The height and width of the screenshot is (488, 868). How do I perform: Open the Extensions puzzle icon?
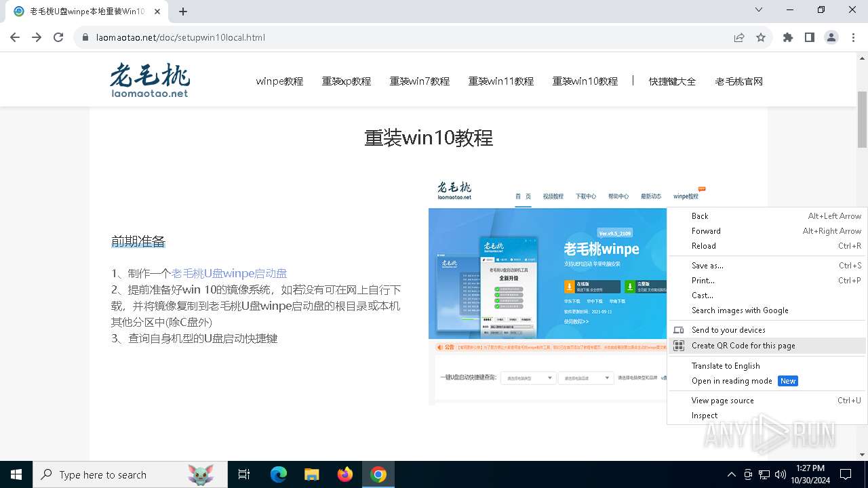pyautogui.click(x=788, y=37)
